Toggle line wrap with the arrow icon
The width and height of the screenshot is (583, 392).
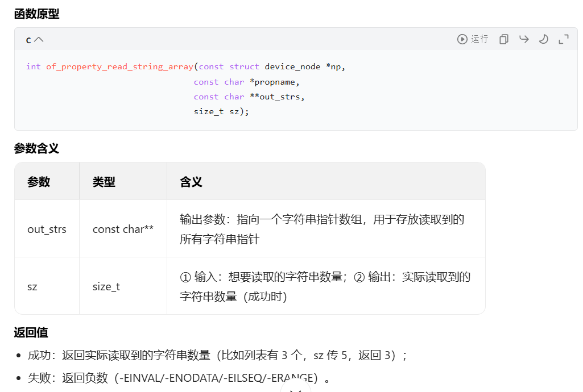[x=524, y=39]
